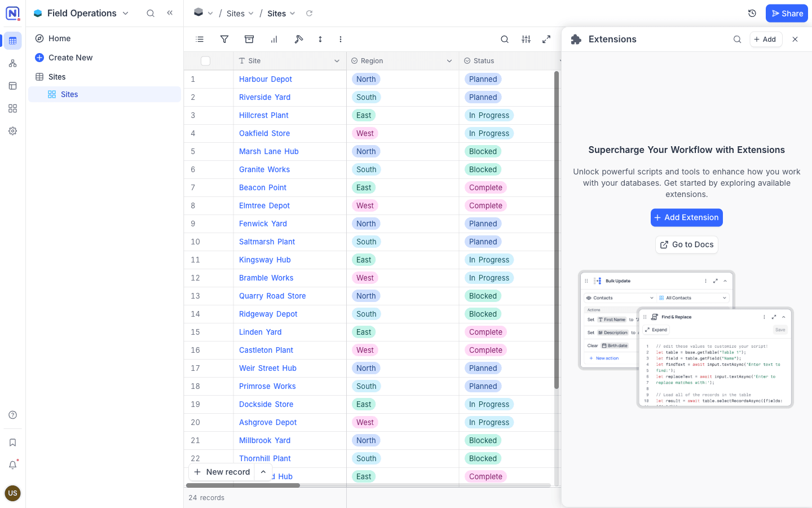Open the Region column header dropdown arrow
Screen dimensions: 812x508
[449, 61]
